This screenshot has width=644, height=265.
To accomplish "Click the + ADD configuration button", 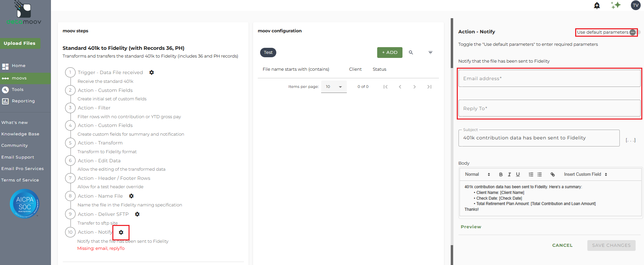I will coord(390,53).
